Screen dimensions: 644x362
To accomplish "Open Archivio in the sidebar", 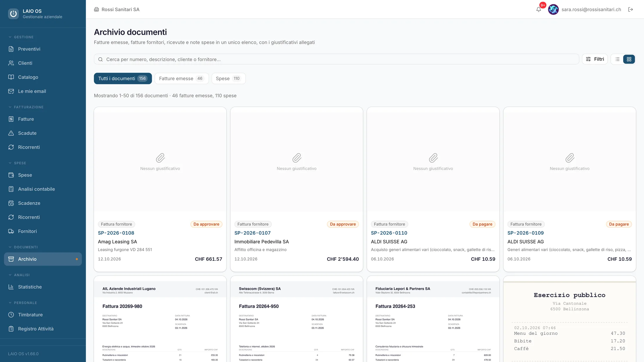I will (x=43, y=259).
